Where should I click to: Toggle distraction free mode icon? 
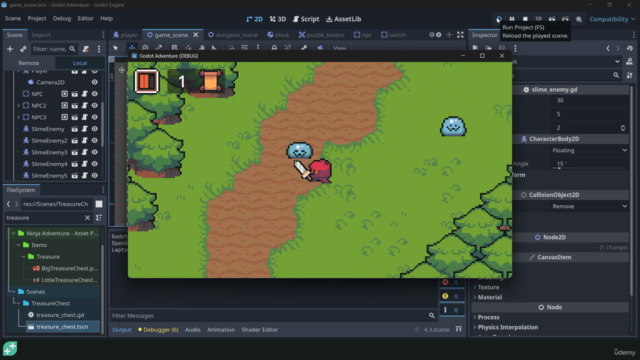click(x=460, y=35)
